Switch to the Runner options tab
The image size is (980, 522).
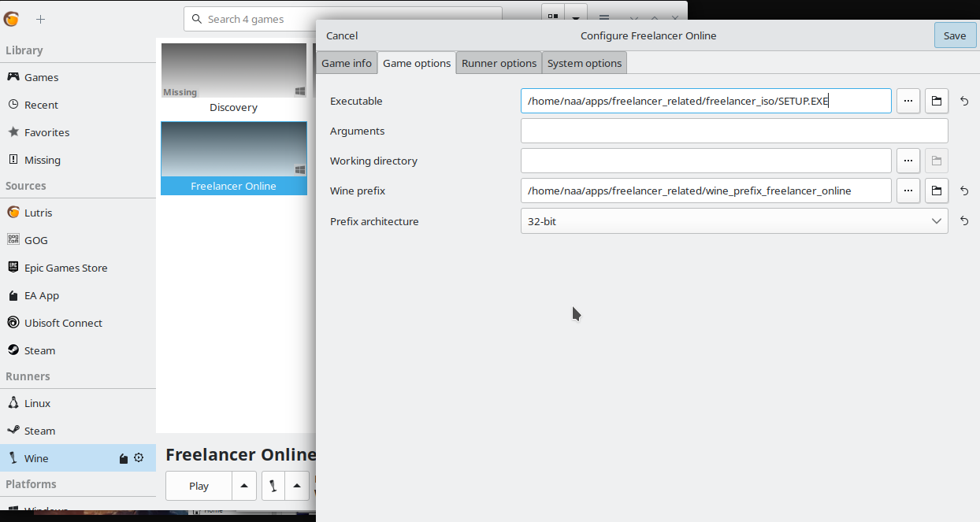499,63
